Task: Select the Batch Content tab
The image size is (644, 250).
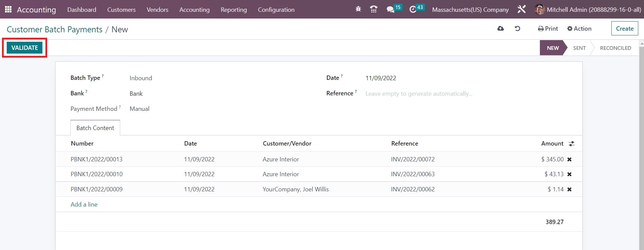Action: click(95, 128)
